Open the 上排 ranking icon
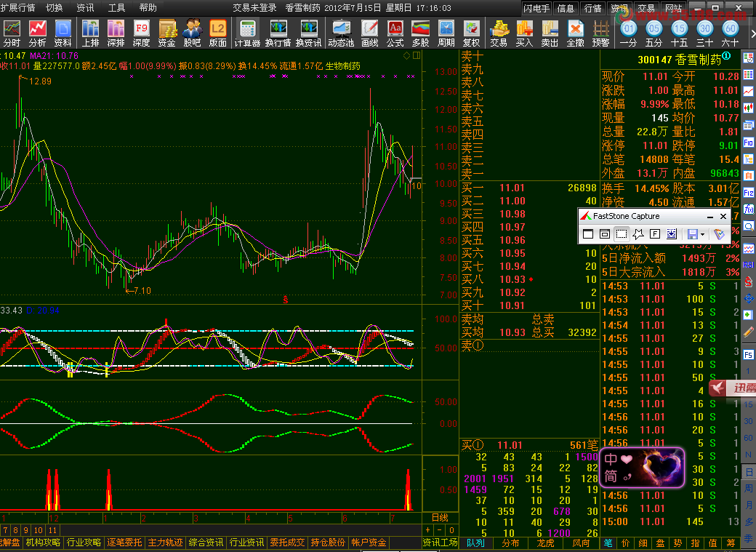Screen dimensions: 756x552 coord(90,33)
